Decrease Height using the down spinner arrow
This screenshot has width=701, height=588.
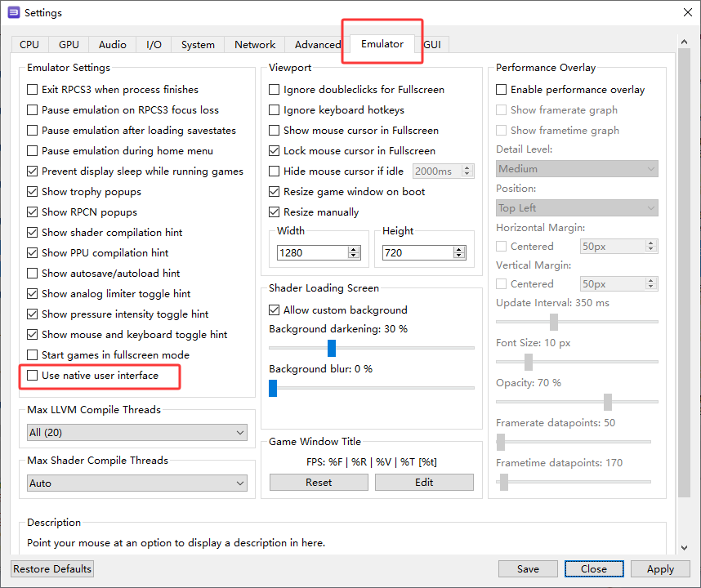(x=460, y=256)
